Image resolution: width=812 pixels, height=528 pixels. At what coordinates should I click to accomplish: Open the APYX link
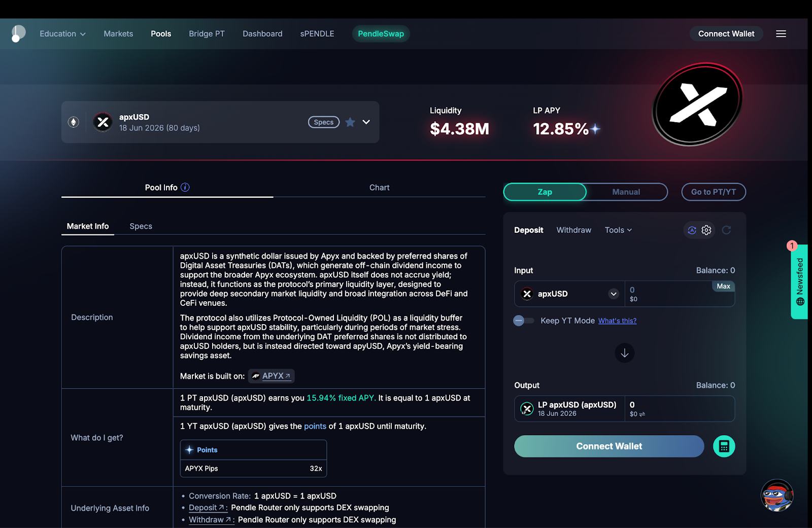point(272,376)
